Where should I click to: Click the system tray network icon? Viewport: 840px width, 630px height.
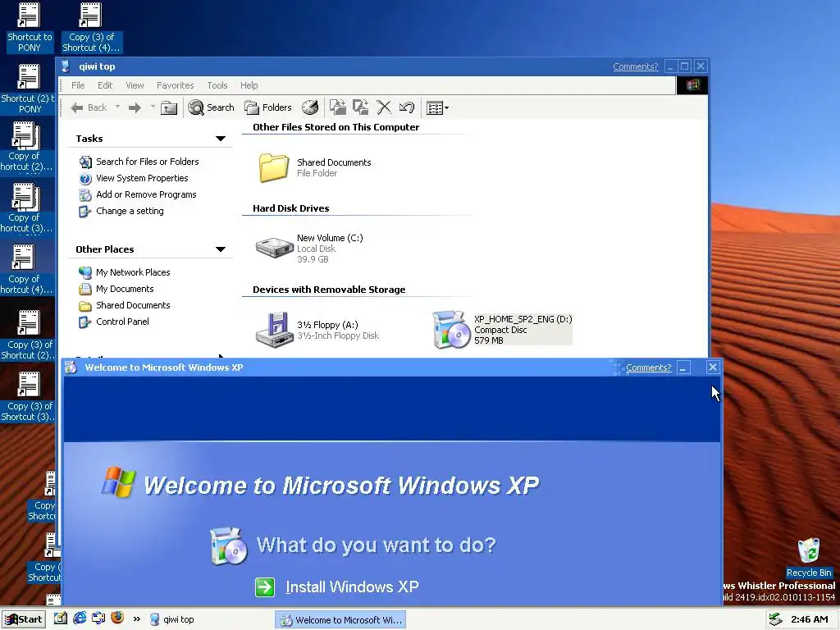(x=776, y=620)
